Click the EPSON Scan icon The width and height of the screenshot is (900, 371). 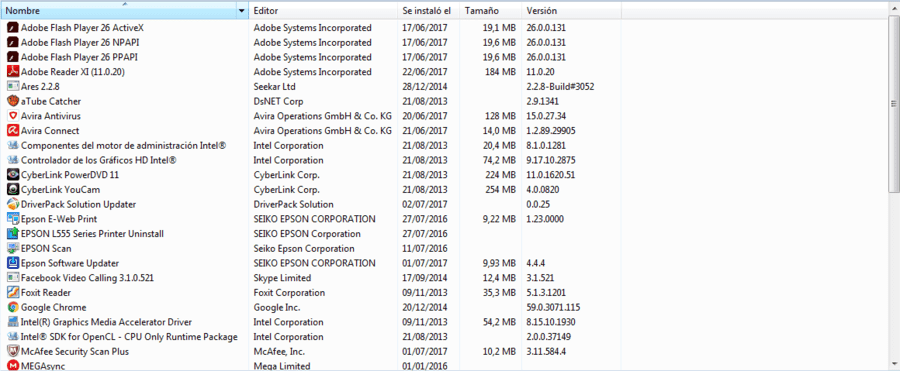click(x=13, y=249)
